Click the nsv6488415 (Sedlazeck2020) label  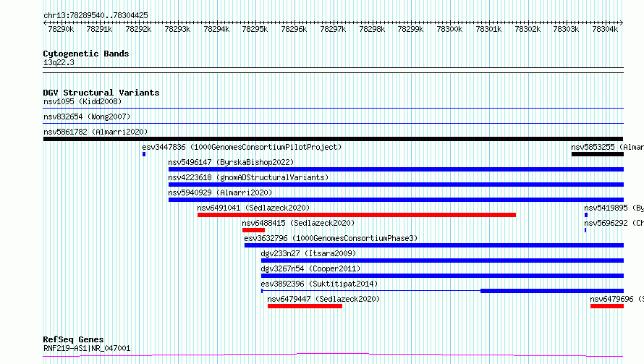(x=298, y=223)
